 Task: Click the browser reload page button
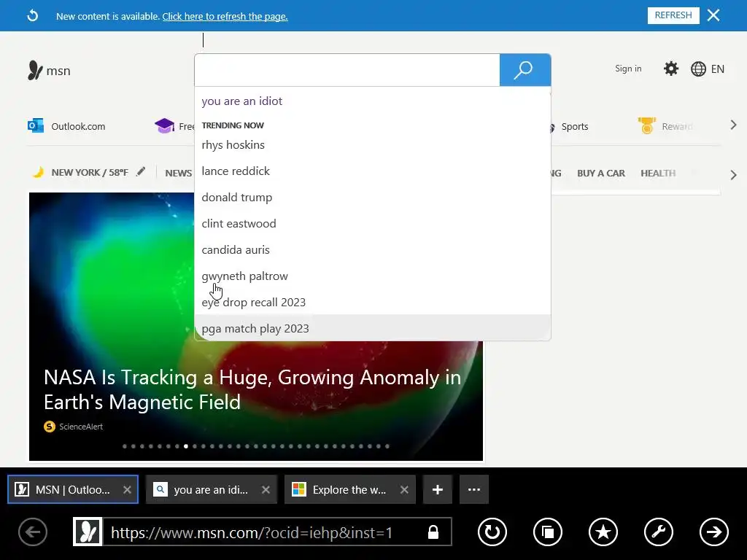pyautogui.click(x=492, y=532)
